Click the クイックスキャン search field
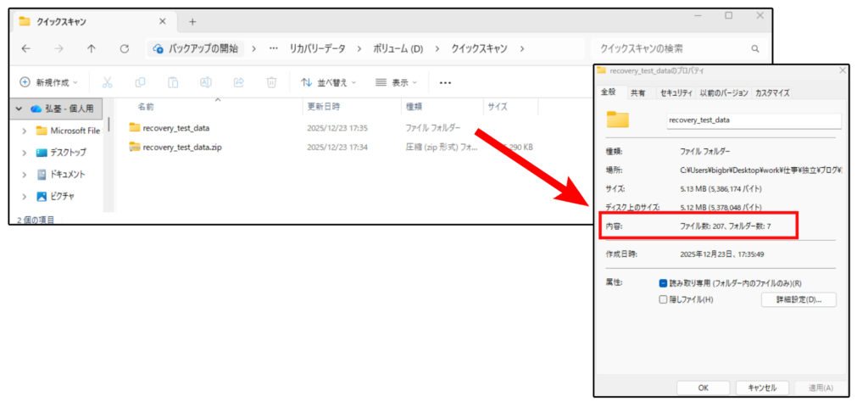 click(x=668, y=49)
